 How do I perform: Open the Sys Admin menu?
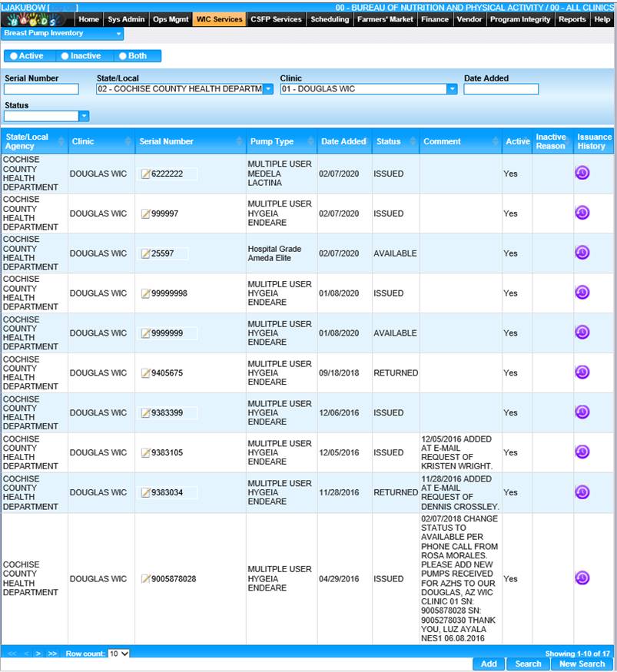coord(126,19)
